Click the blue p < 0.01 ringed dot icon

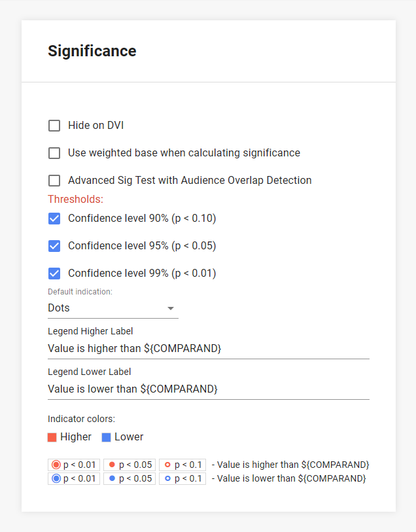(56, 478)
